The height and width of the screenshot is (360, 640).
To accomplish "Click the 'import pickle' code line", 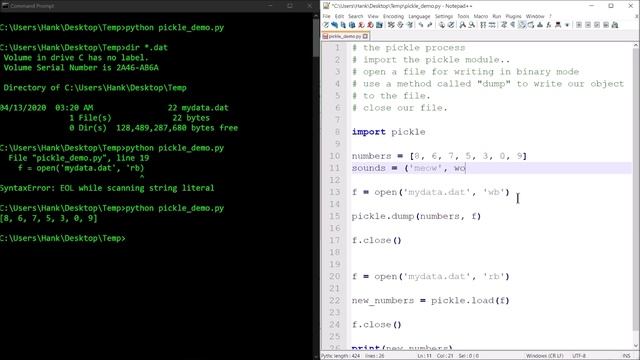I will click(389, 132).
